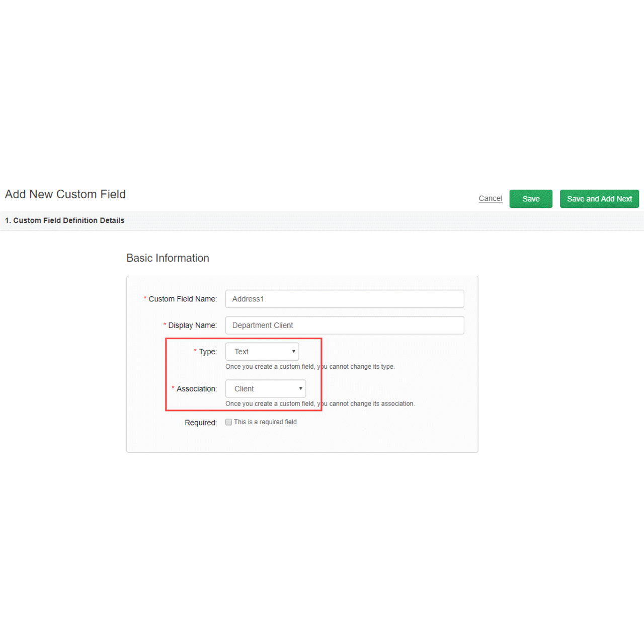Focus the Custom Field Name input
The image size is (644, 644).
(x=345, y=299)
